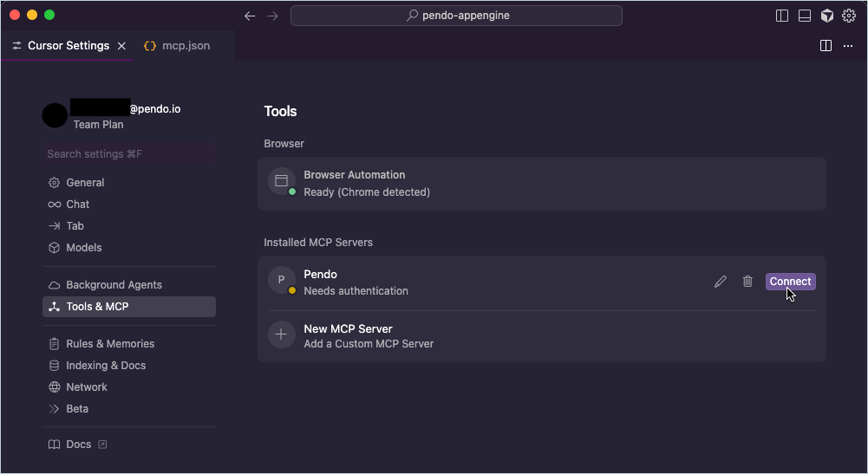Click the split editor icon
This screenshot has width=868, height=474.
click(x=826, y=46)
